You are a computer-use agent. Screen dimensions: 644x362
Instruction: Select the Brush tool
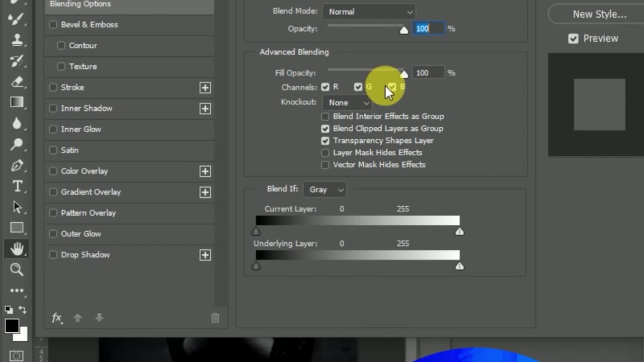pyautogui.click(x=17, y=19)
